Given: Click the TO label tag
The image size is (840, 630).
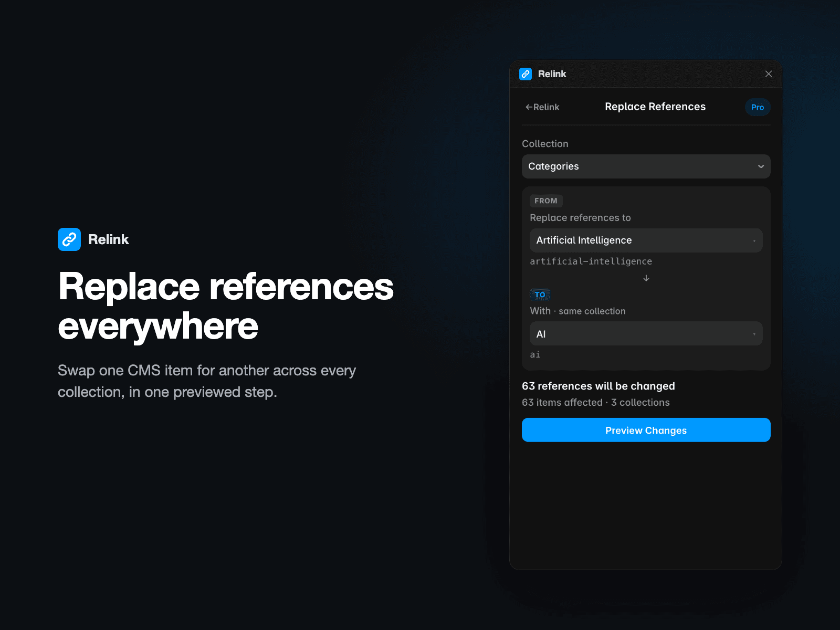Looking at the screenshot, I should click(x=540, y=295).
